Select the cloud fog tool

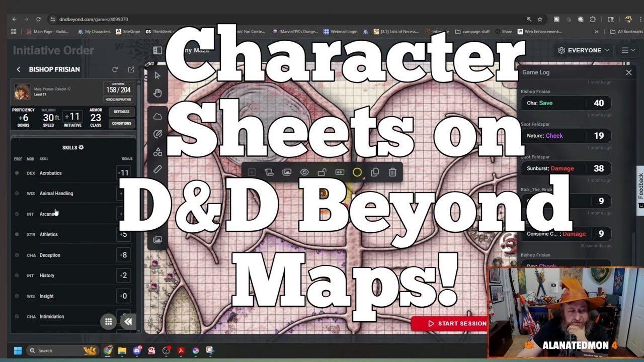(x=157, y=117)
